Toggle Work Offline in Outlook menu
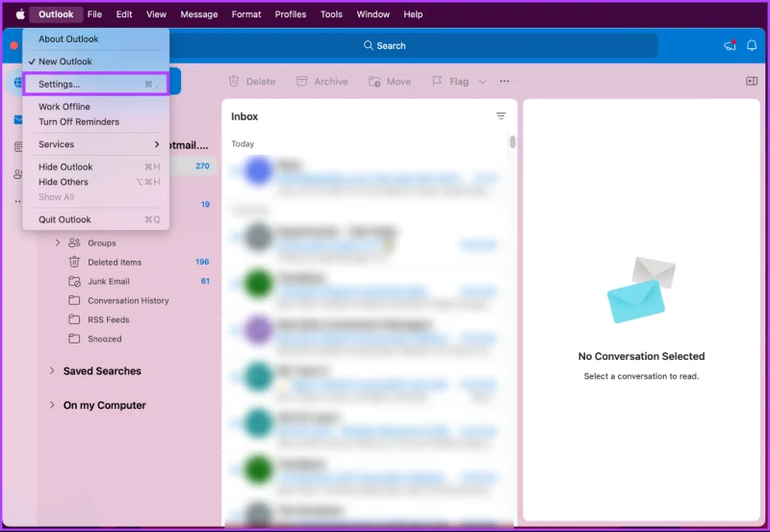 [95, 107]
